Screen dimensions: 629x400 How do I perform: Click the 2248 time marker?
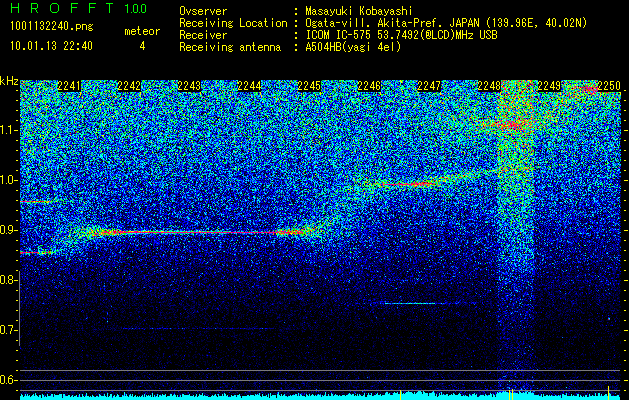click(489, 86)
